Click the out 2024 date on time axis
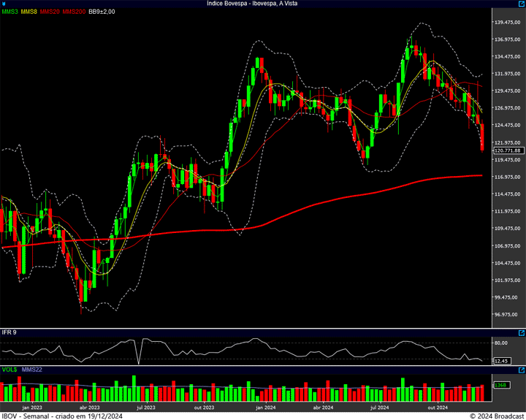Screen dimensions: 526x420 coord(437,407)
